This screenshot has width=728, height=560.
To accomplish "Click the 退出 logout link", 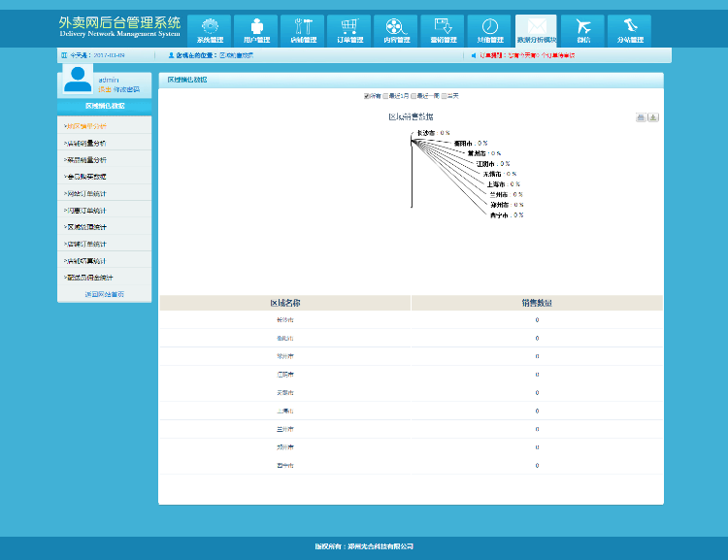I will coord(104,89).
